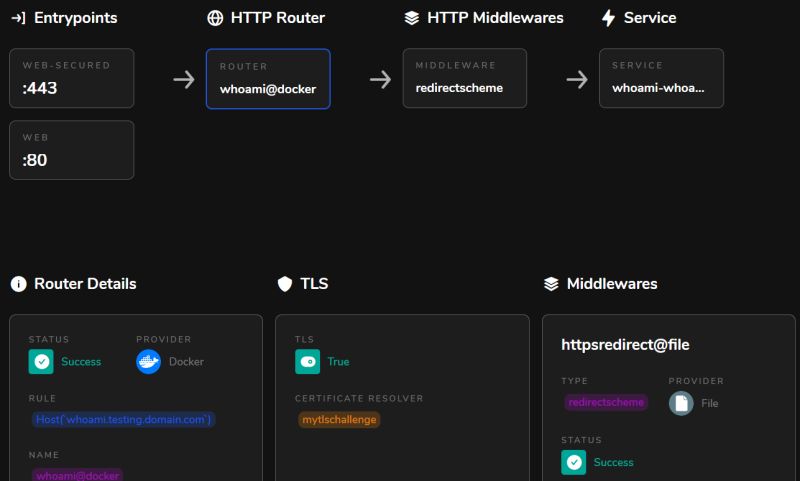
Task: Click the router Status success checkmark icon
Action: pos(41,362)
